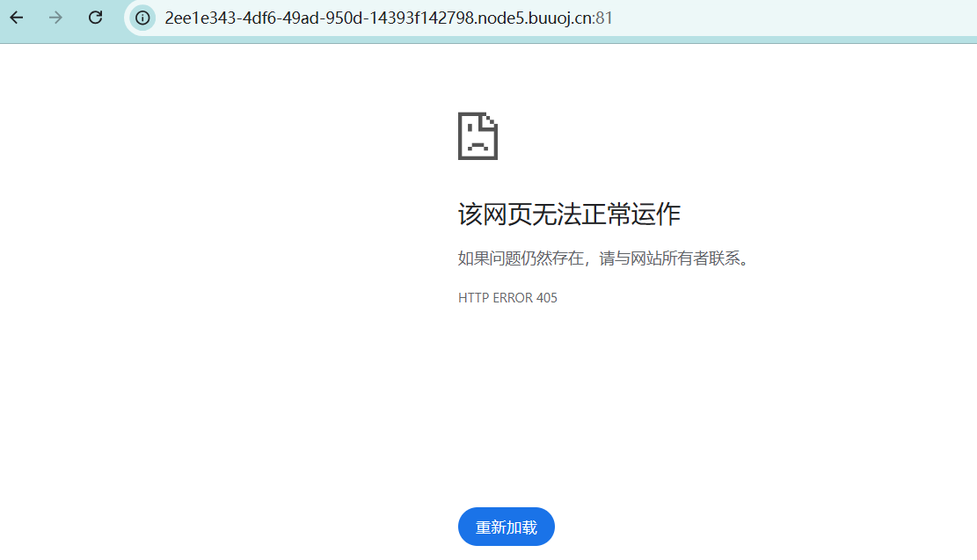Click the node5 part of the URL
The height and width of the screenshot is (560, 977).
click(x=502, y=18)
